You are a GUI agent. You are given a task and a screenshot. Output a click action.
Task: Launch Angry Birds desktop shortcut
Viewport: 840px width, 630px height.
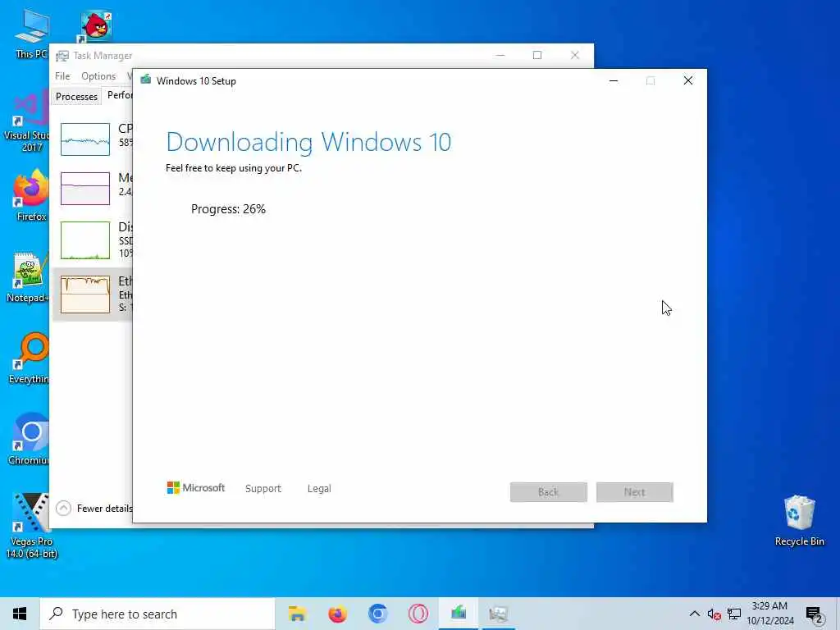coord(96,25)
